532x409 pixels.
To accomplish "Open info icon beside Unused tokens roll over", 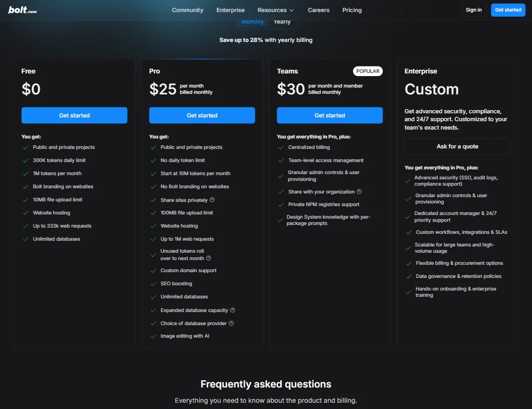I will coord(209,258).
